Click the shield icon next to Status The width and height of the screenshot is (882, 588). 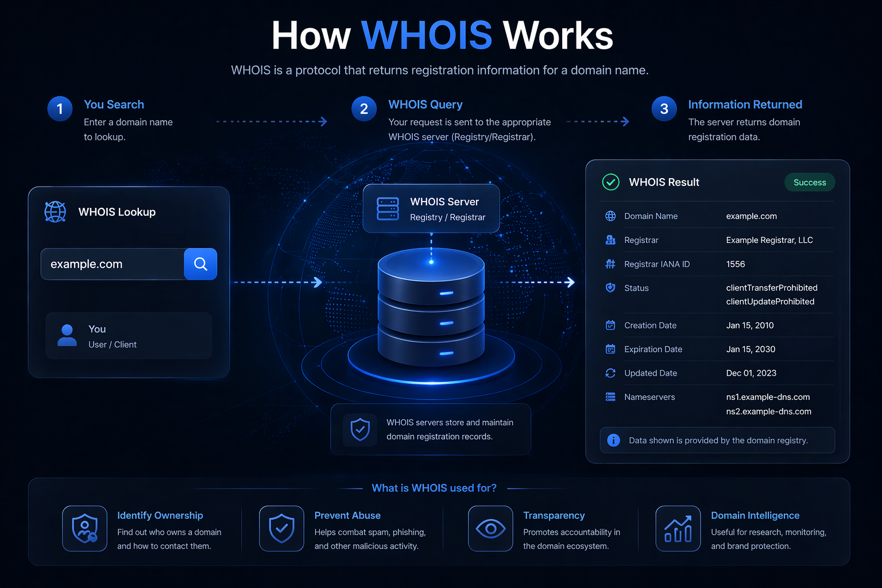[x=610, y=288]
